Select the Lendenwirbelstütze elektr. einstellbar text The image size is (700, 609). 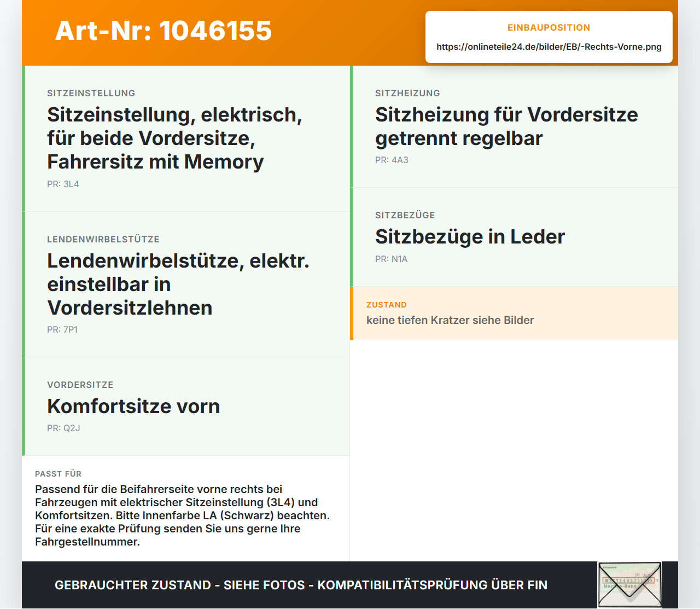tap(178, 285)
